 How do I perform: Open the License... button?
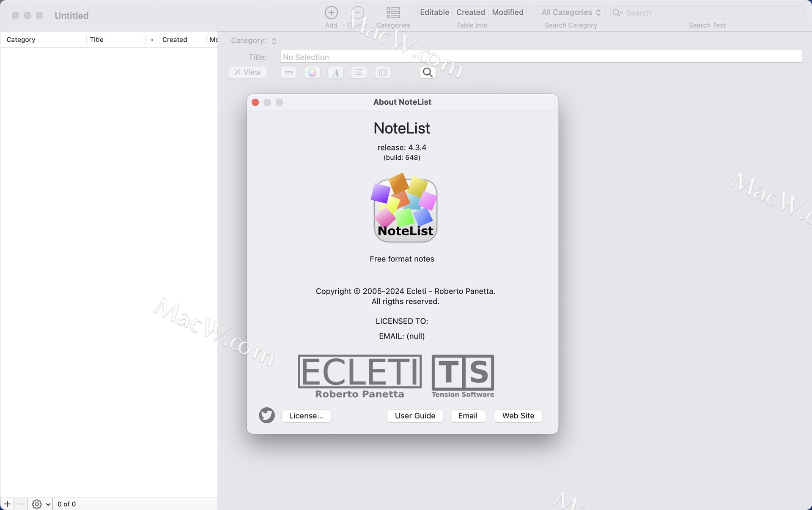(x=306, y=416)
